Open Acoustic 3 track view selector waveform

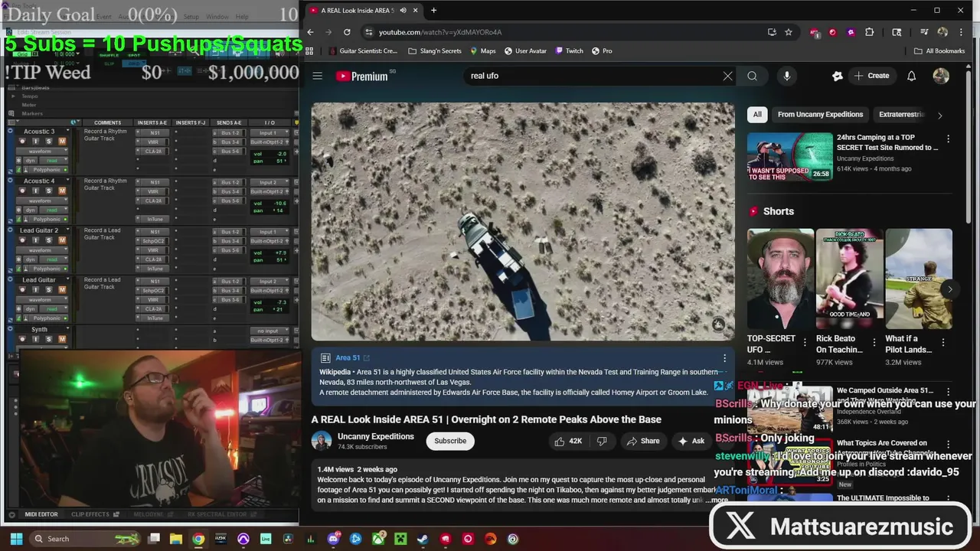[42, 152]
